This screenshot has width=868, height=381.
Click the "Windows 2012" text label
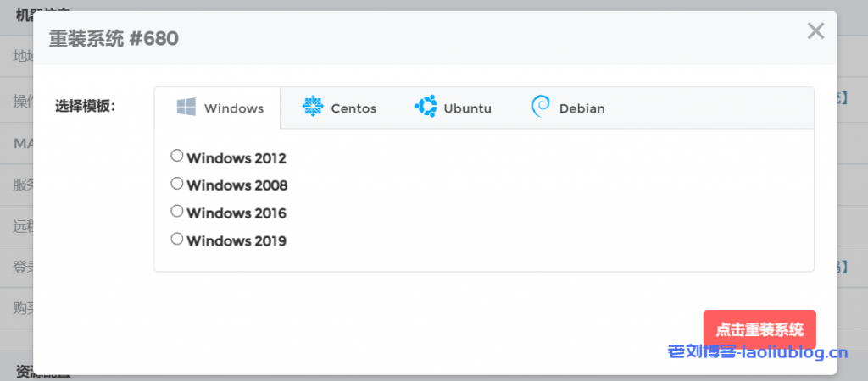coord(236,158)
